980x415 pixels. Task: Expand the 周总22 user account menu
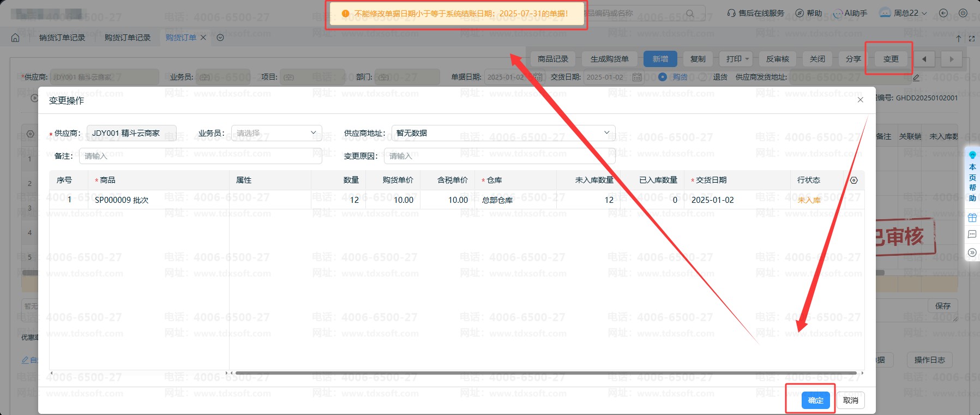[905, 13]
